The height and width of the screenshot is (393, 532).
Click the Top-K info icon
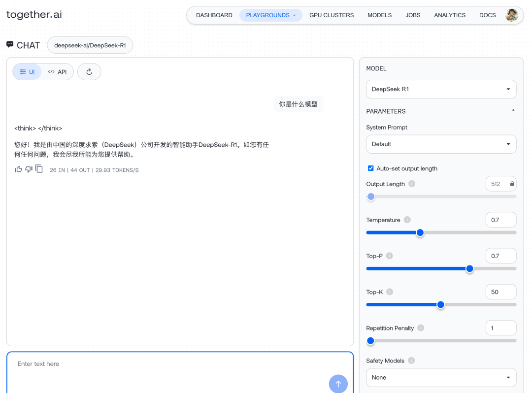[390, 292]
